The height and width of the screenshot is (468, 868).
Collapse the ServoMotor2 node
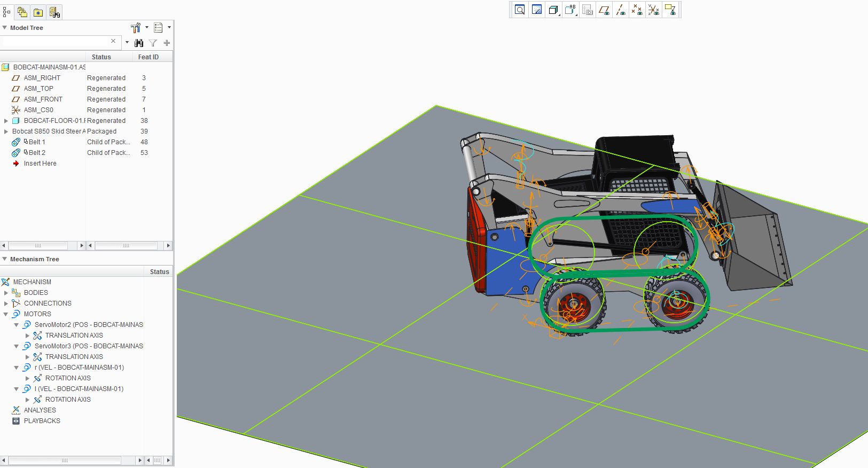[x=17, y=325]
